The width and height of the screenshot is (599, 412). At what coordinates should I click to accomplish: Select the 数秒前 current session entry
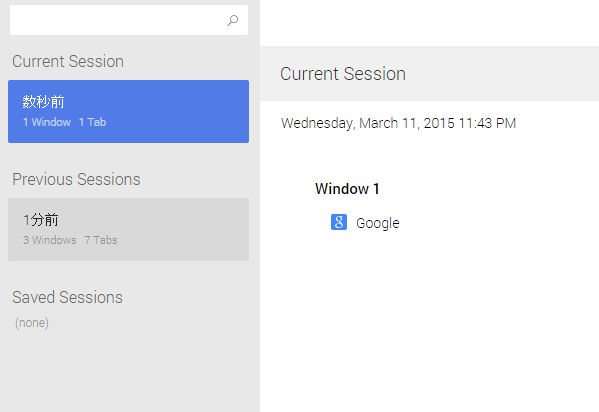coord(128,111)
